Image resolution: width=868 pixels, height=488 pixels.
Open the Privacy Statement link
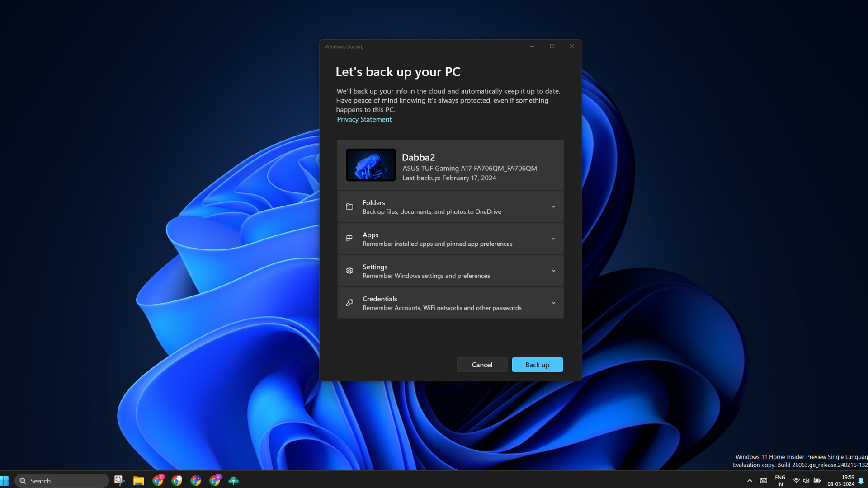363,119
